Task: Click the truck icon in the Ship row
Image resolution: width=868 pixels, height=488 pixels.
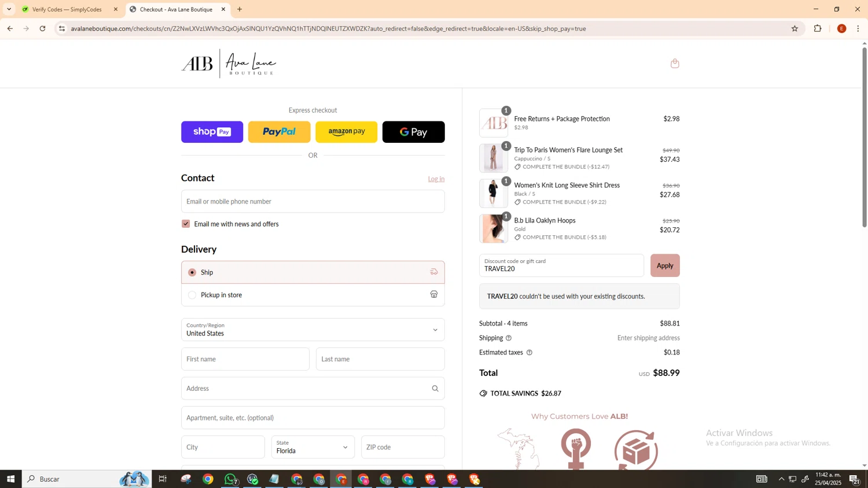Action: pyautogui.click(x=433, y=272)
